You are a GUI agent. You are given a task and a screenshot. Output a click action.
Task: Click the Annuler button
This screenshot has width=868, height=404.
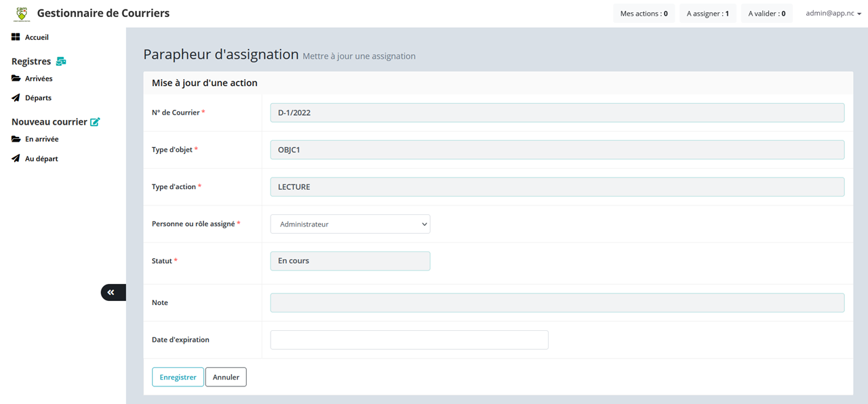coord(226,377)
